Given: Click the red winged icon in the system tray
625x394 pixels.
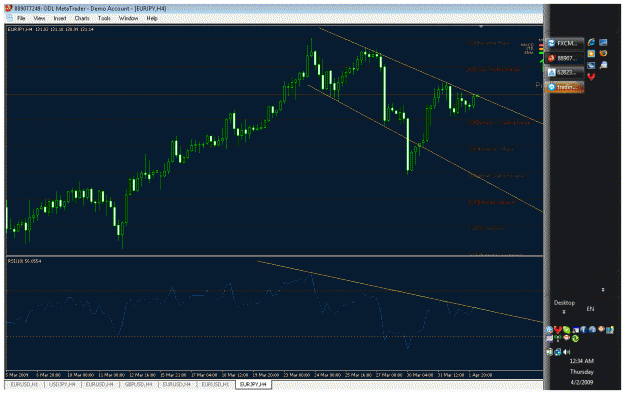Looking at the screenshot, I should pos(558,330).
